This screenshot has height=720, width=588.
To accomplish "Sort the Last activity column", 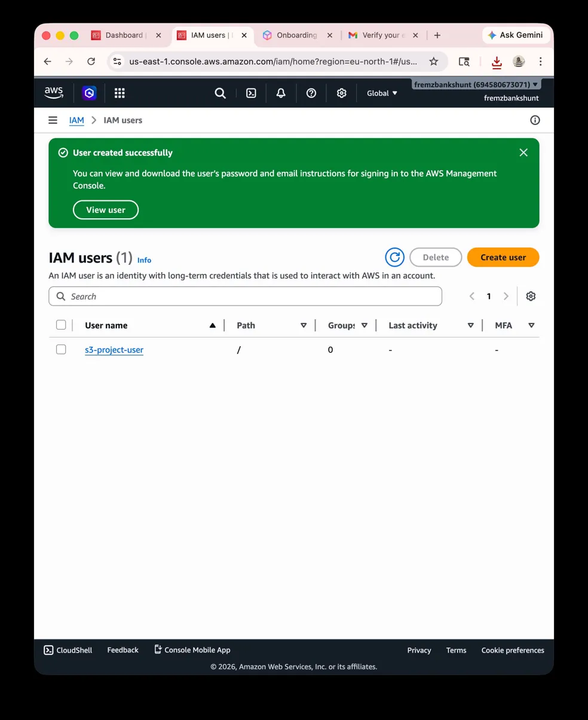I will click(x=471, y=325).
